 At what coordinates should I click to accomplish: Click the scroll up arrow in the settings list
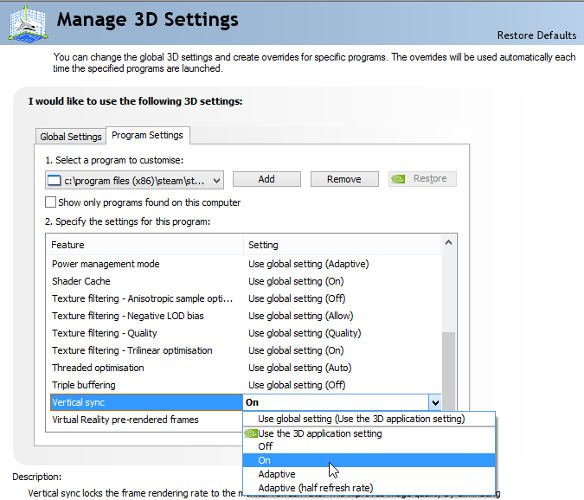tap(448, 243)
